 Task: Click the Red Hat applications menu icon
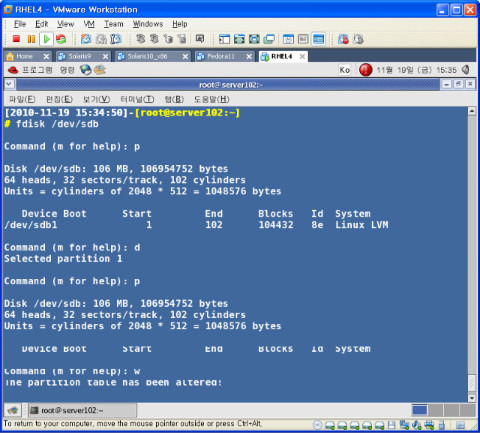13,70
